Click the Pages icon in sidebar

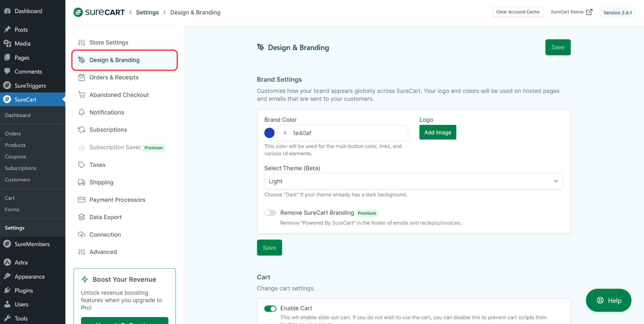pyautogui.click(x=7, y=58)
